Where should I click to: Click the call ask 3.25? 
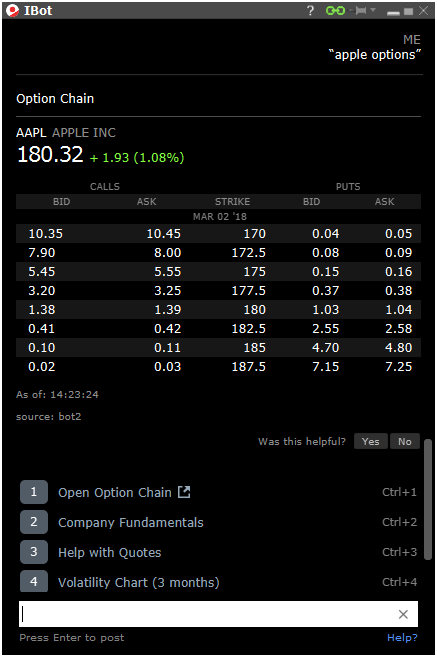click(168, 290)
